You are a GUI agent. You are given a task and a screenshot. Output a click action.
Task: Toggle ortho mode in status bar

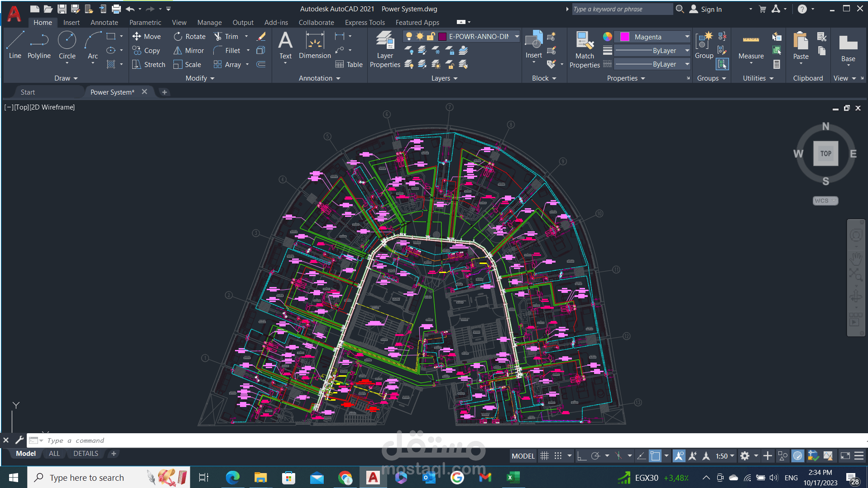[x=582, y=456]
